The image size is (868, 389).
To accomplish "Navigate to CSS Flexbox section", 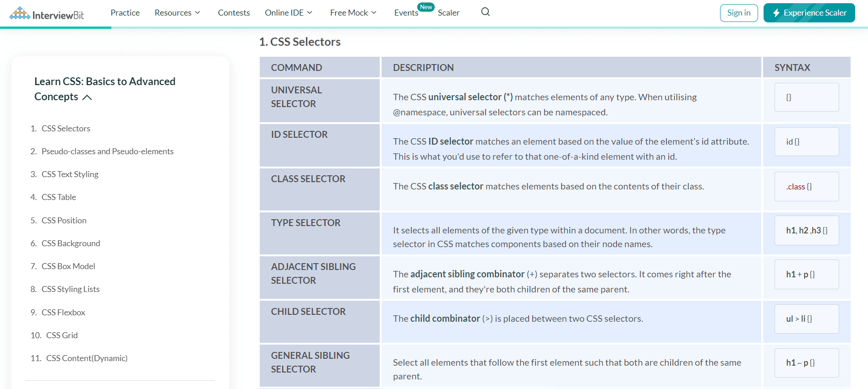I will [x=63, y=313].
